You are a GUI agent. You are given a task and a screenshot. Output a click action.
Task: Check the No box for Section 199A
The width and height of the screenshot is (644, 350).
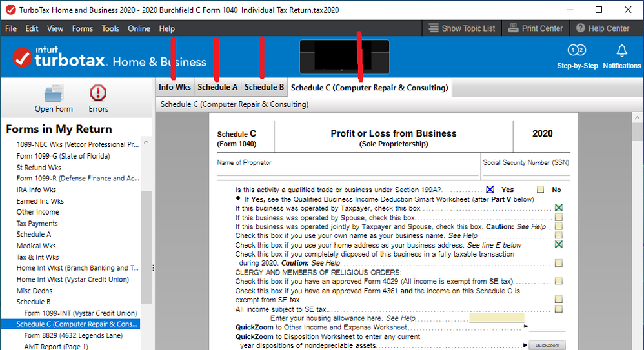(541, 190)
